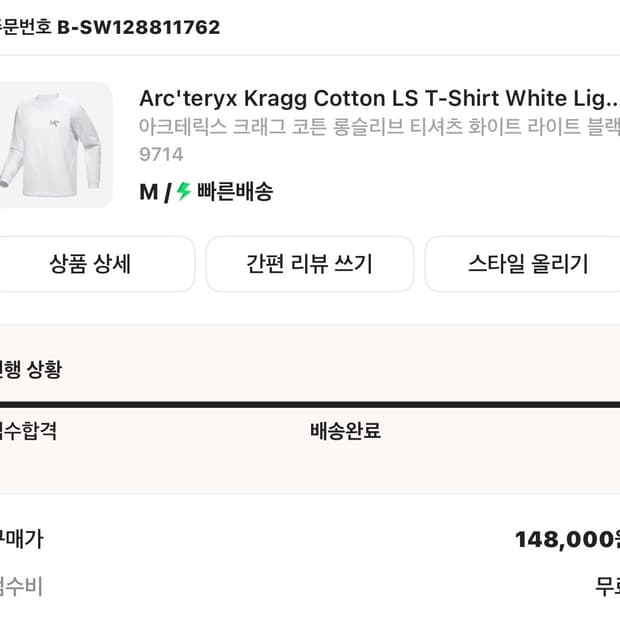Screen dimensions: 620x620
Task: Click the 구매가 label
Action: pyautogui.click(x=22, y=539)
